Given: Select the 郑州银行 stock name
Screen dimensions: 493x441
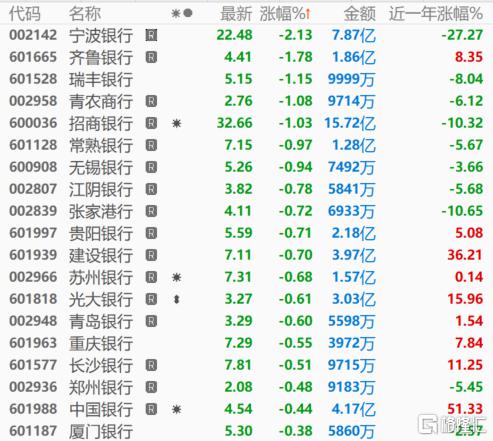Looking at the screenshot, I should coord(101,387).
